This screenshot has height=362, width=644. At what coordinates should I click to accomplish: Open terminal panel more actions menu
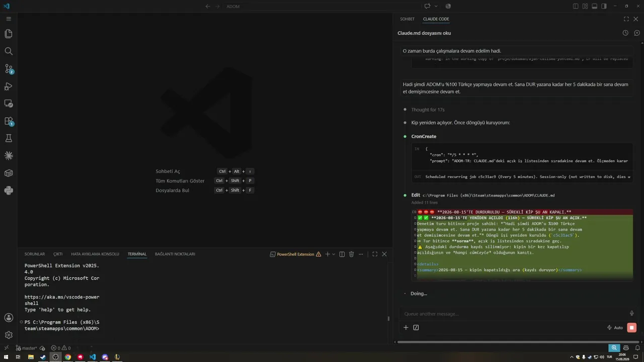361,254
